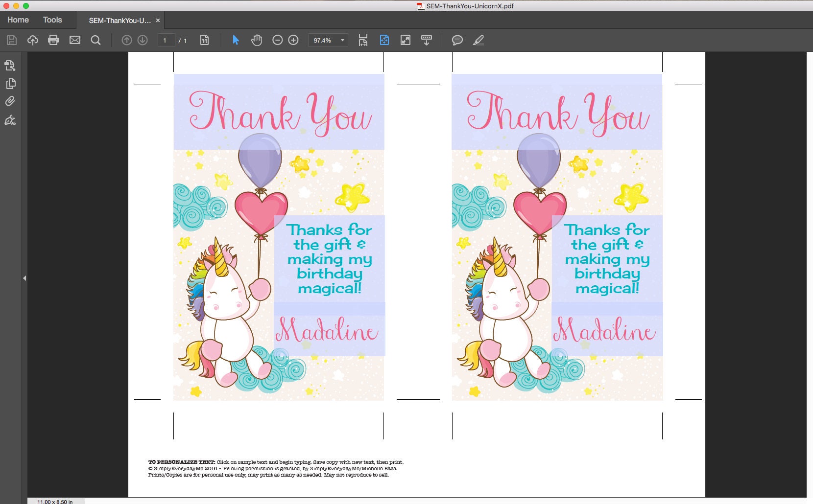The image size is (813, 504).
Task: Activate the Hand pan tool
Action: point(257,40)
